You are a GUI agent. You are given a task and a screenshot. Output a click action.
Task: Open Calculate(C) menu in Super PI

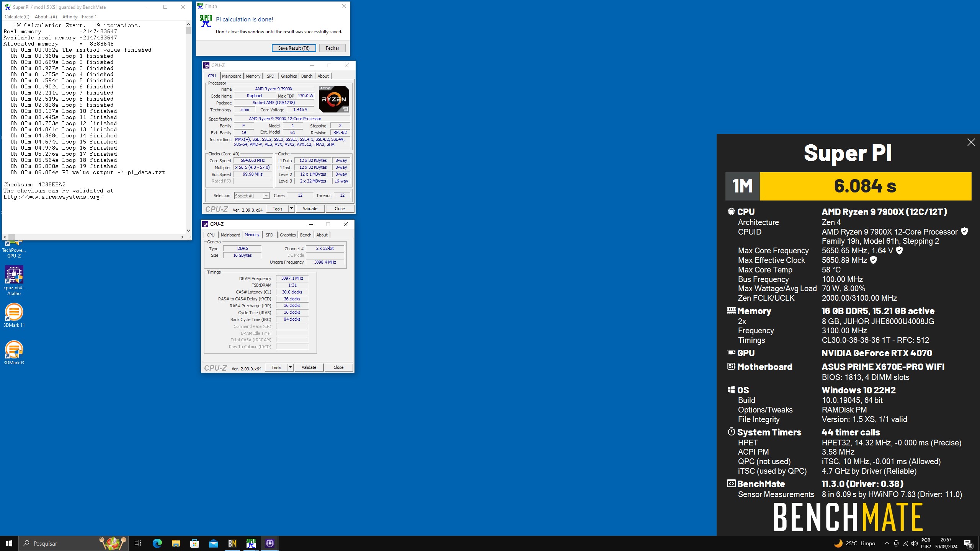tap(17, 17)
